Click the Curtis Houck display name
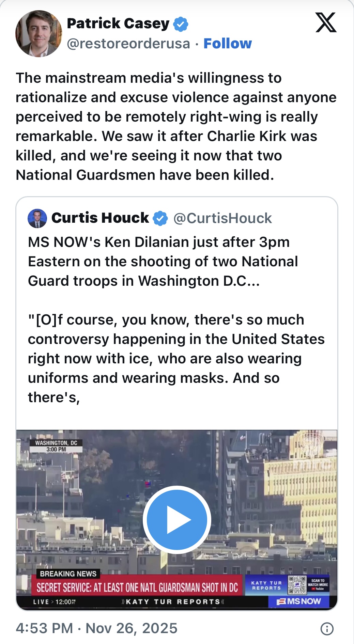The image size is (354, 644). (100, 218)
